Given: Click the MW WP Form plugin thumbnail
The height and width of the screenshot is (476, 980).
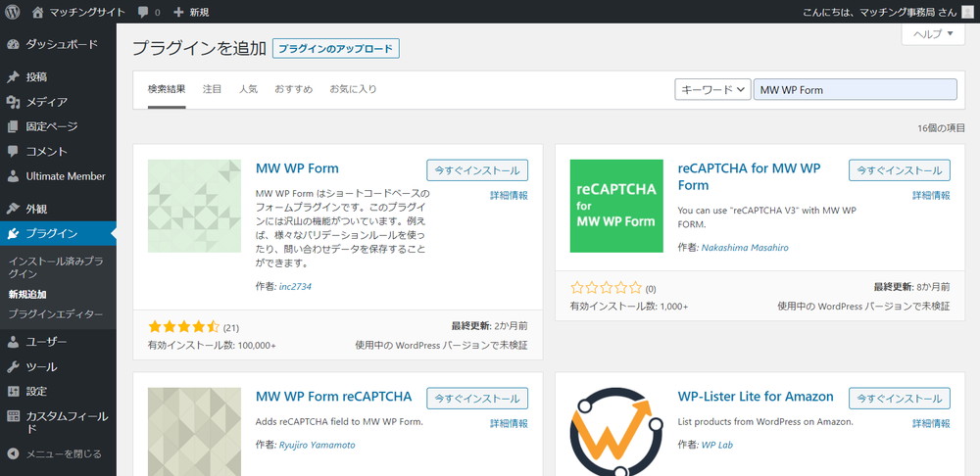Looking at the screenshot, I should [194, 206].
